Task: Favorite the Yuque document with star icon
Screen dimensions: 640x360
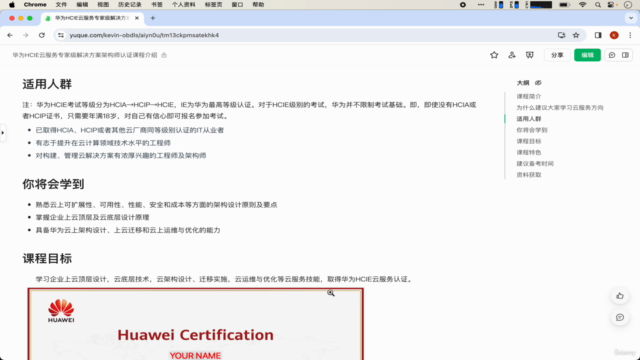Action: pyautogui.click(x=494, y=55)
